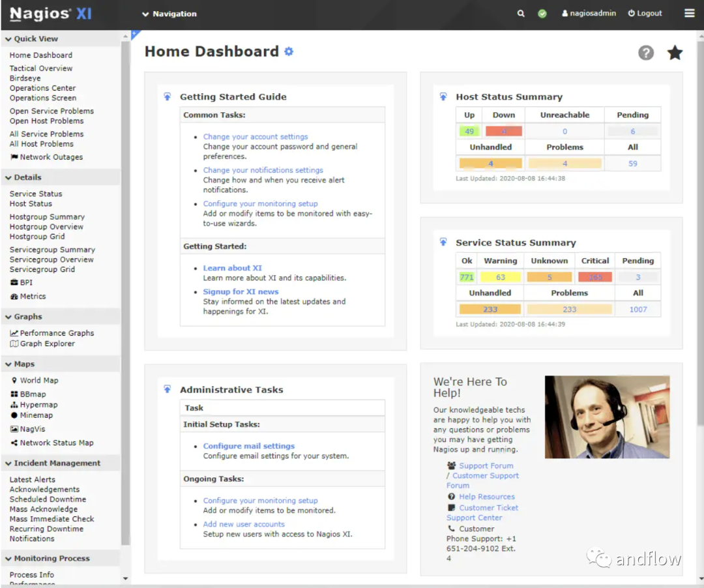Click the Logout link

pyautogui.click(x=645, y=14)
